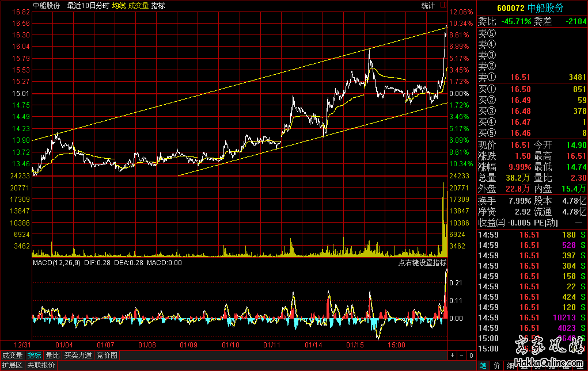
Task: Click the 总量 value 38.2万
Action: 518,178
